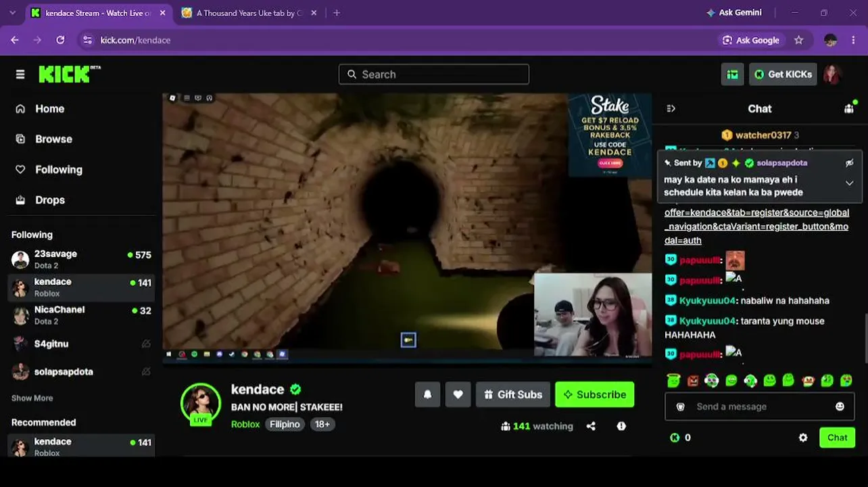Pick the red-haired face emote
The height and width of the screenshot is (487, 868).
pyautogui.click(x=808, y=380)
